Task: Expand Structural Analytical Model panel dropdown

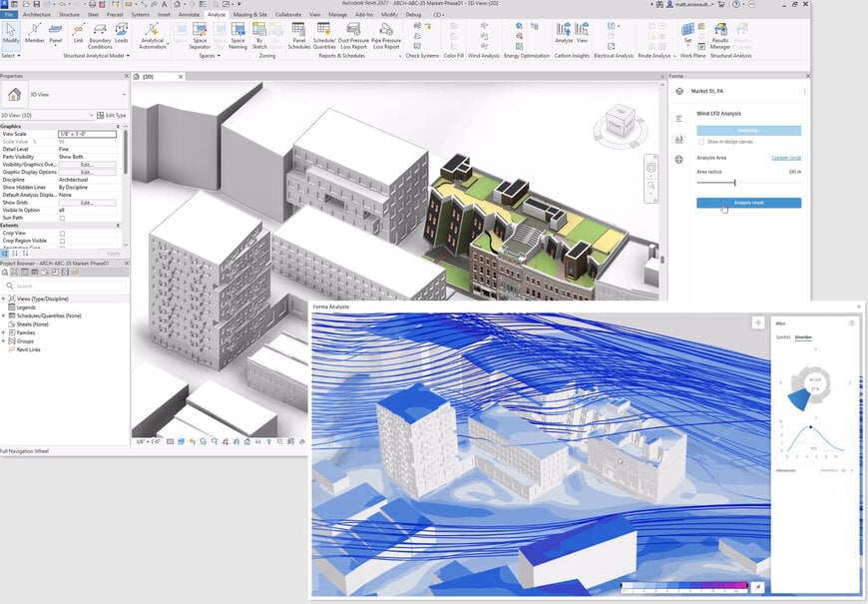Action: coord(96,56)
